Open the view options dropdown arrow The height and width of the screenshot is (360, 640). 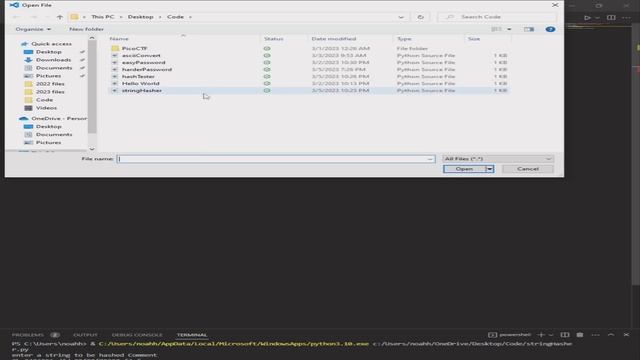click(509, 29)
